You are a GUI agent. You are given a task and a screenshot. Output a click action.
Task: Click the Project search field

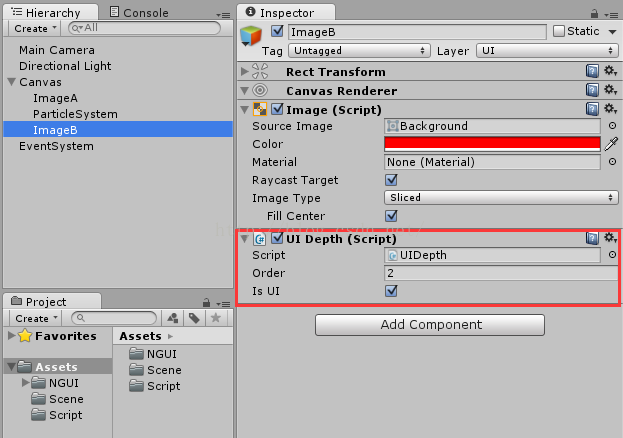(x=114, y=318)
